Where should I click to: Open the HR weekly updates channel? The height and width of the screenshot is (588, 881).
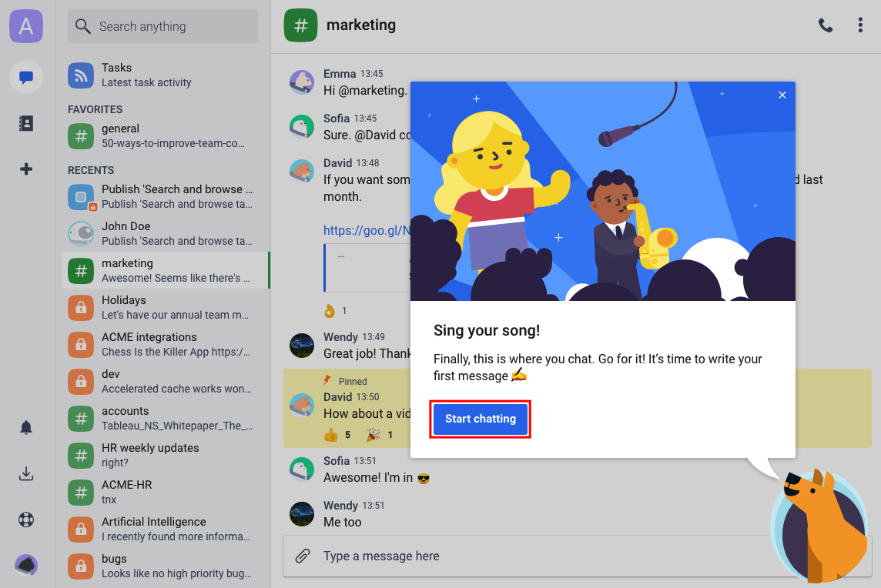pyautogui.click(x=166, y=455)
